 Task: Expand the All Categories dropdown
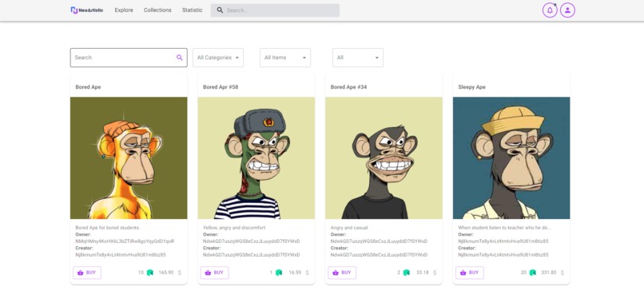[x=218, y=58]
